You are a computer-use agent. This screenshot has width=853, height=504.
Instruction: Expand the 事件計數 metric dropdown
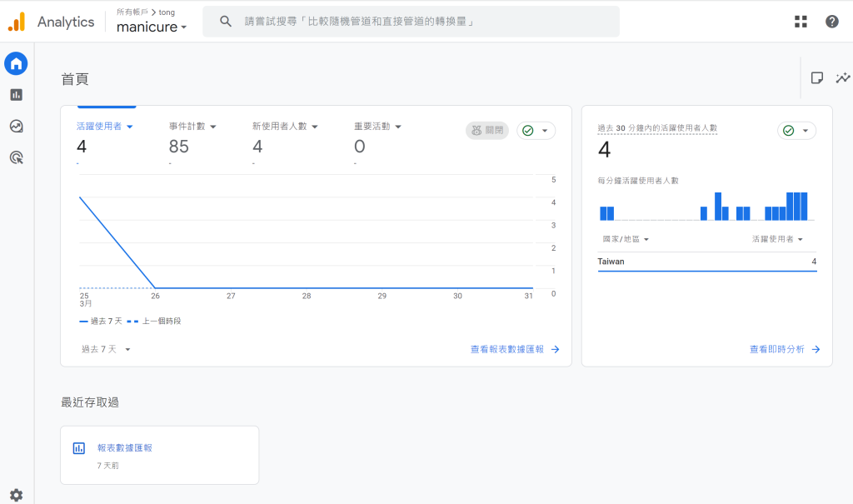(213, 127)
